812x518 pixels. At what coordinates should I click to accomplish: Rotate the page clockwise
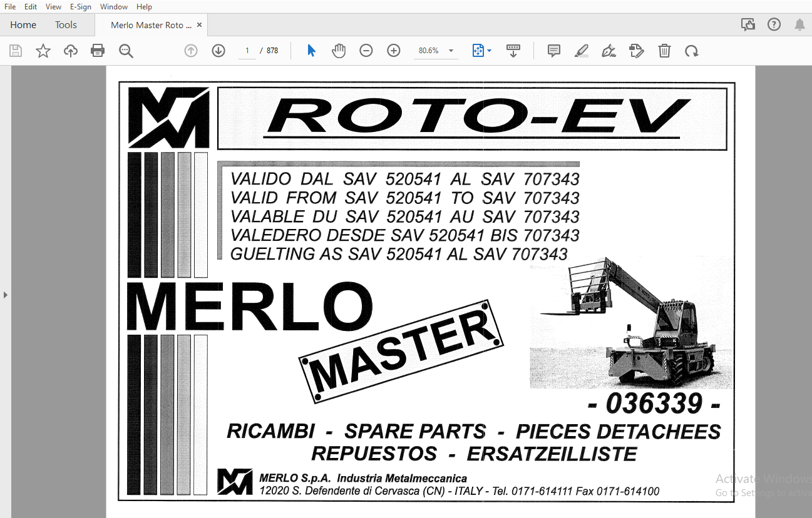pos(691,51)
